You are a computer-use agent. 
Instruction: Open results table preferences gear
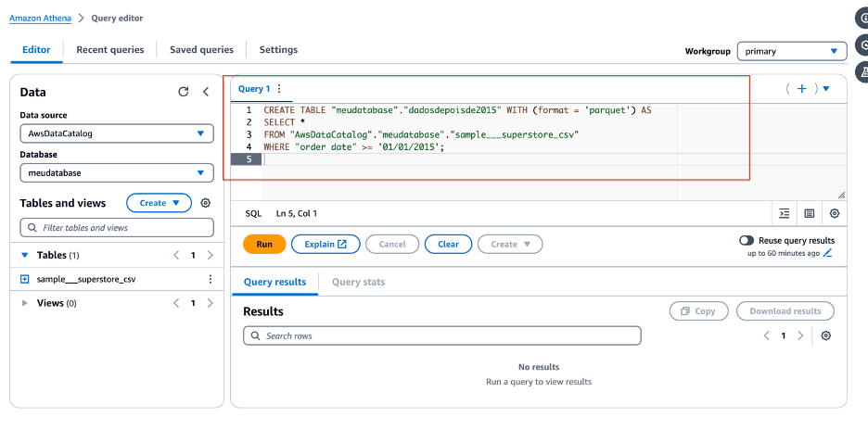(x=826, y=335)
